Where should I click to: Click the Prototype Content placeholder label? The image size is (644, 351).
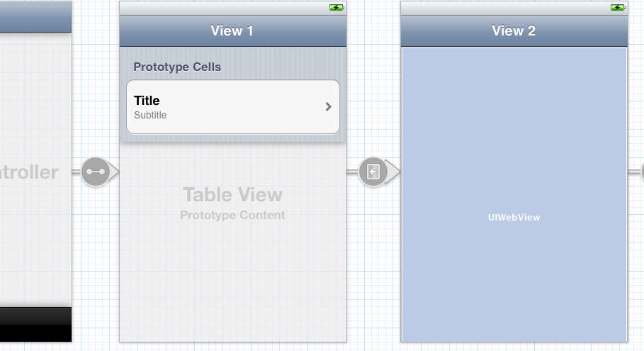click(232, 215)
